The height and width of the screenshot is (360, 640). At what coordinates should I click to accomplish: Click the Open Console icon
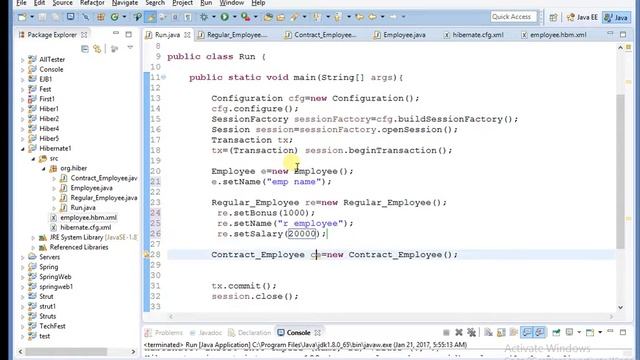[x=590, y=333]
